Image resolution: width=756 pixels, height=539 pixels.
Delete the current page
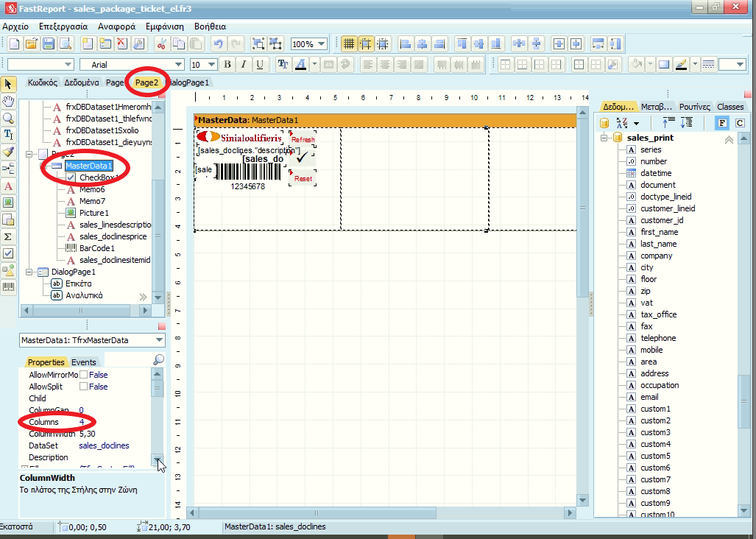click(x=121, y=44)
